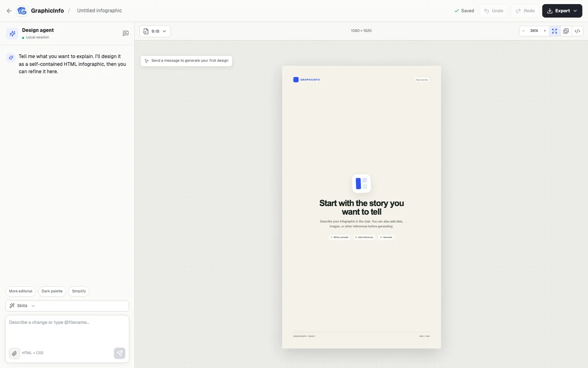The image size is (588, 368).
Task: Click the Design agent sparkle avatar
Action: [12, 34]
